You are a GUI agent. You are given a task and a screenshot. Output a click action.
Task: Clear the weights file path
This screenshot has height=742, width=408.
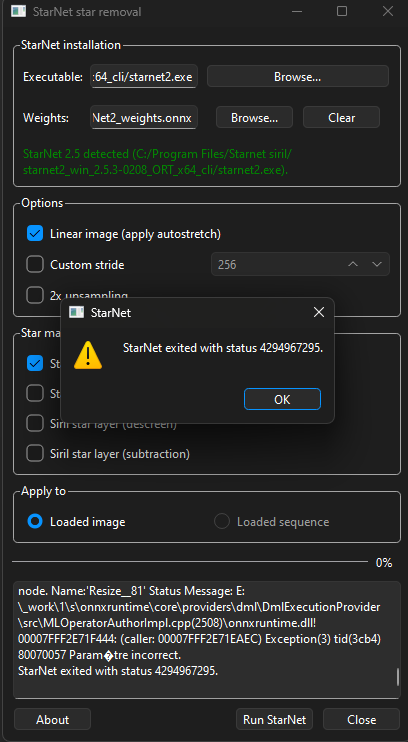(x=341, y=117)
